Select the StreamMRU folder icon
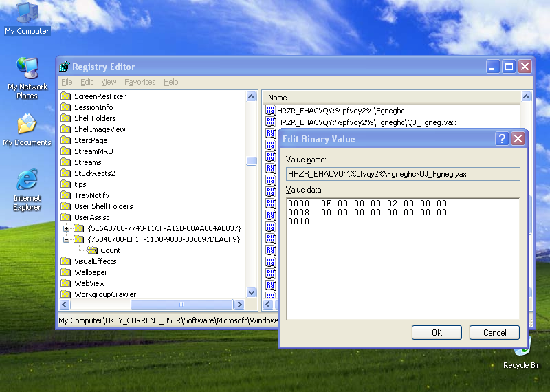 click(x=65, y=151)
